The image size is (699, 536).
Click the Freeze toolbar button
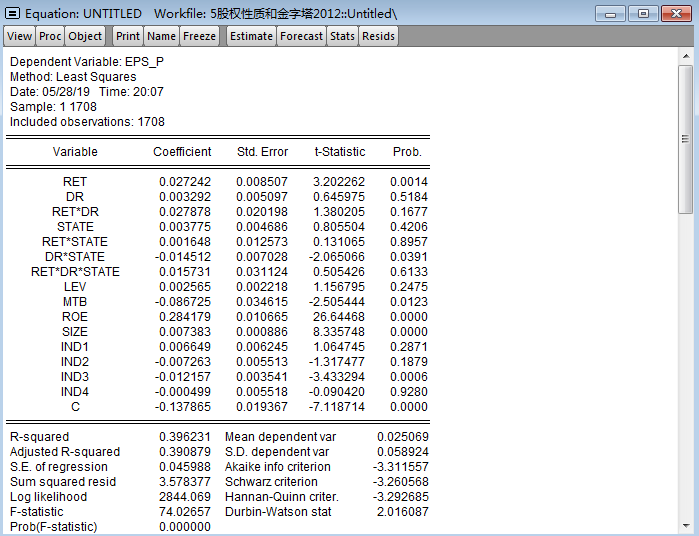[x=199, y=36]
